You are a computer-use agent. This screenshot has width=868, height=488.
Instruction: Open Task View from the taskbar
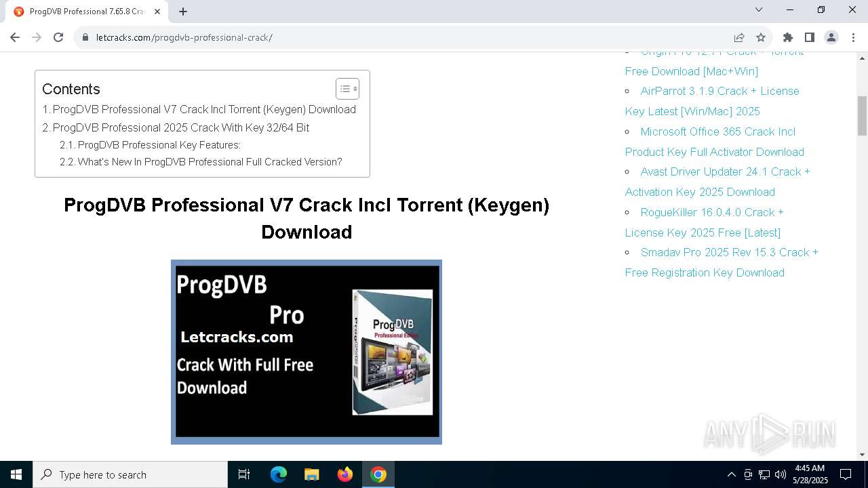click(244, 474)
